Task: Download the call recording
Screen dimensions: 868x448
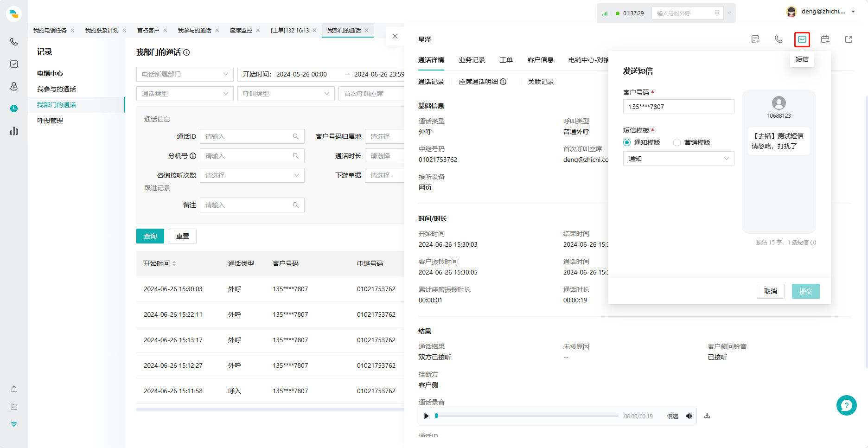Action: click(707, 416)
